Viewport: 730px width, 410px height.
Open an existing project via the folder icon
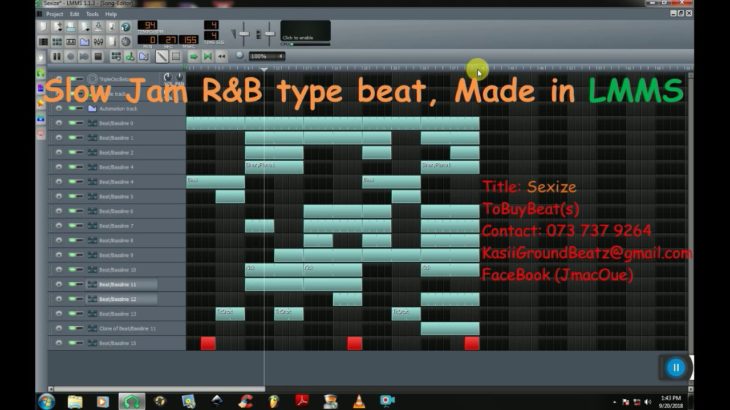click(70, 27)
